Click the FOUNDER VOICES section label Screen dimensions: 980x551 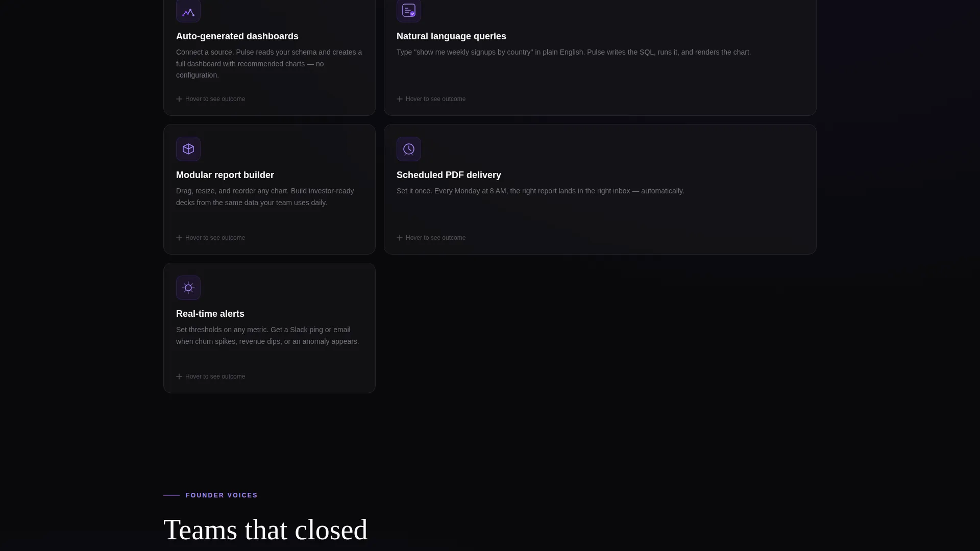coord(222,495)
